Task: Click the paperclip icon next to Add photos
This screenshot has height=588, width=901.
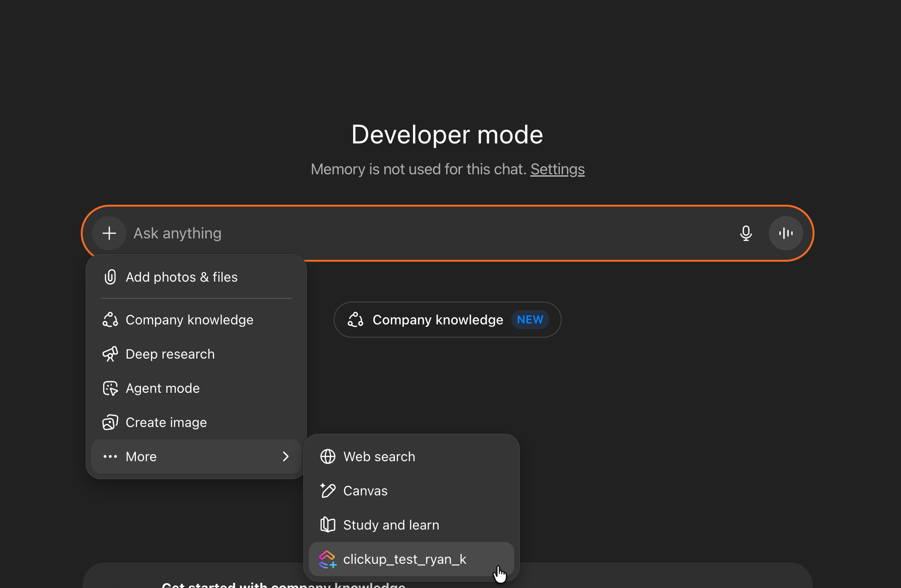Action: 110,277
